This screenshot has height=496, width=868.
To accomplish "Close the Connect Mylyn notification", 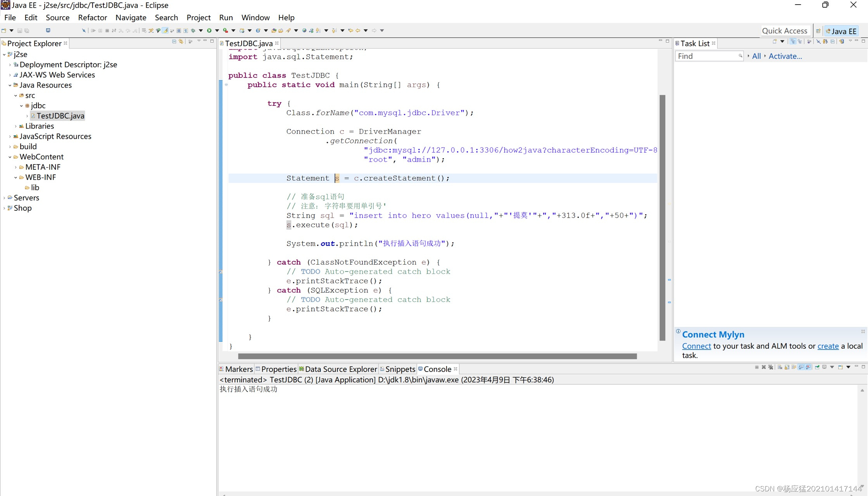I will pos(863,331).
